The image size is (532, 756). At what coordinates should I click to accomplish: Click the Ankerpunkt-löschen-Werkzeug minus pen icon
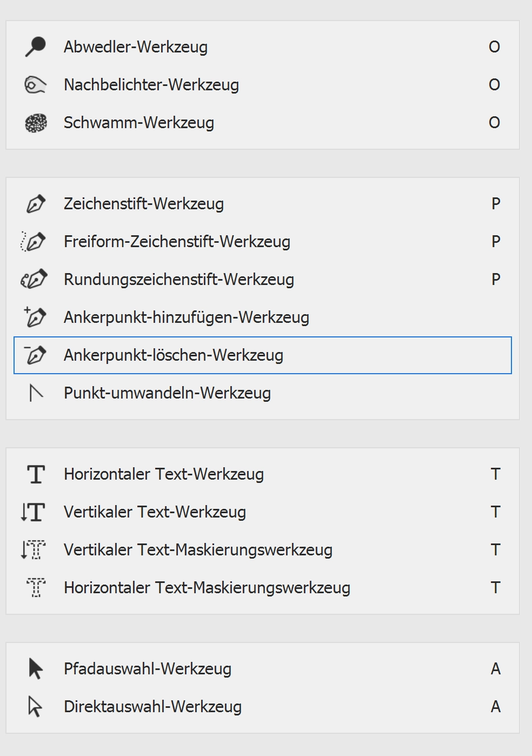click(35, 355)
